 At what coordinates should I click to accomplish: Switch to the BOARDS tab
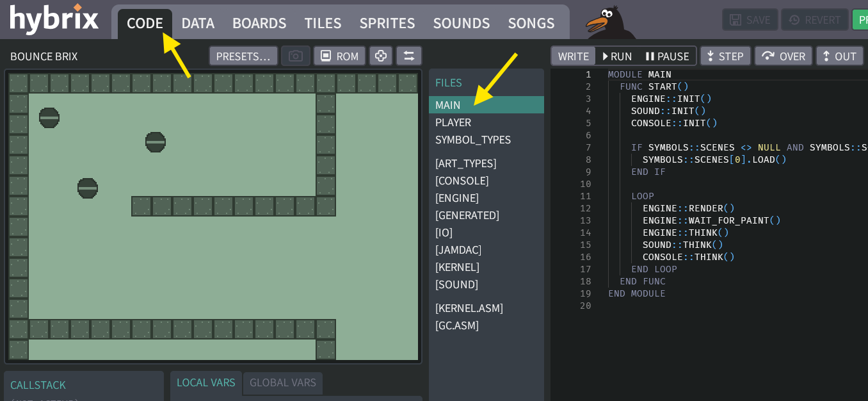tap(259, 23)
